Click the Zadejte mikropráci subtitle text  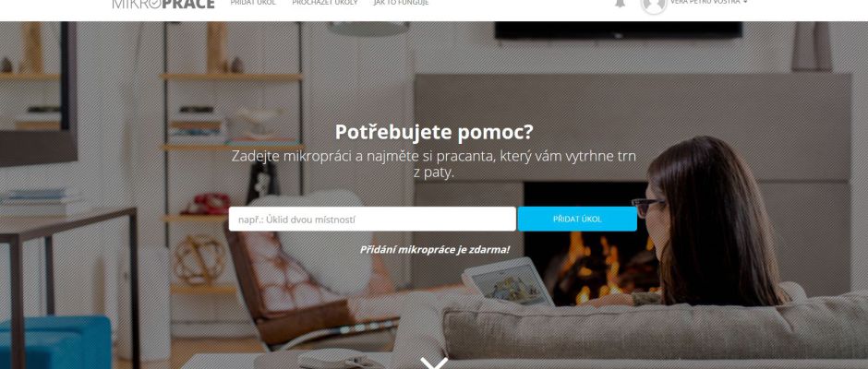(434, 164)
